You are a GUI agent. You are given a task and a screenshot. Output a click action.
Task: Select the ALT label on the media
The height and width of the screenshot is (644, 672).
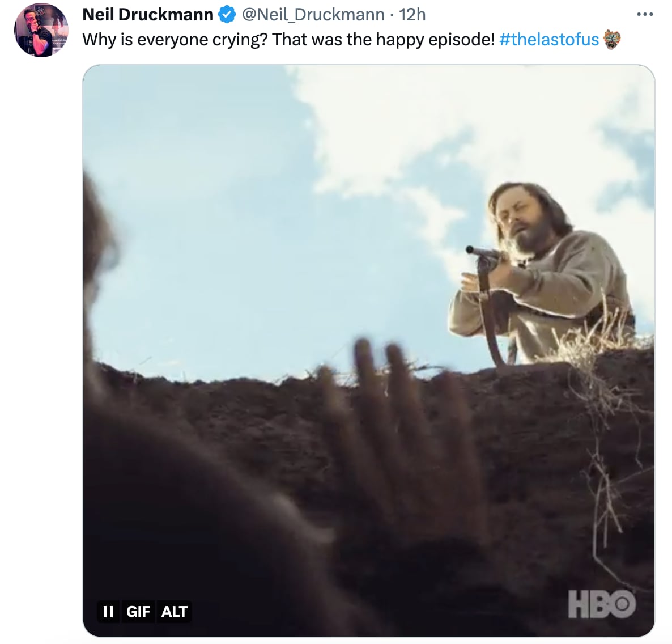point(175,612)
